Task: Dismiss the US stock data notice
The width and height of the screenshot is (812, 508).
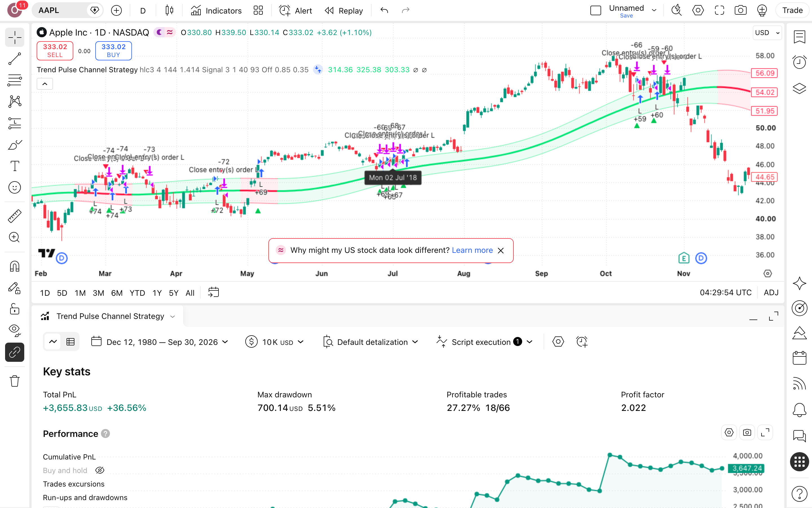Action: (x=501, y=251)
